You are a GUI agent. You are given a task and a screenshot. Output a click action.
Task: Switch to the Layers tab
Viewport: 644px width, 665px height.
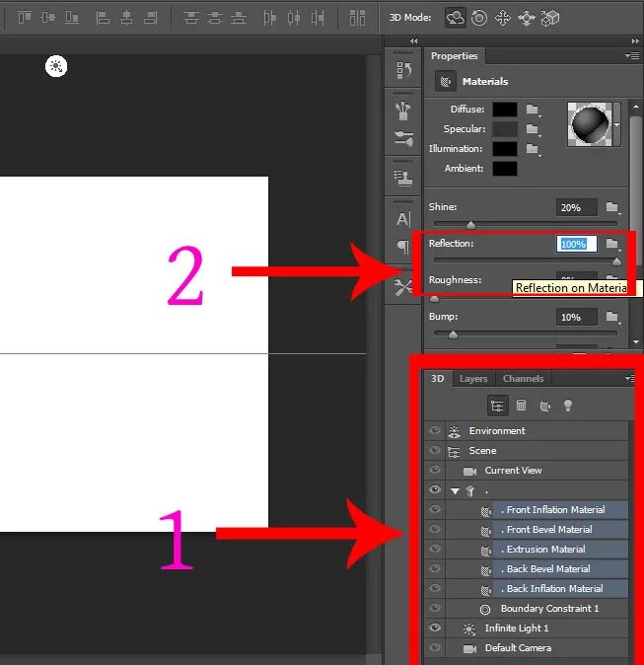coord(473,378)
